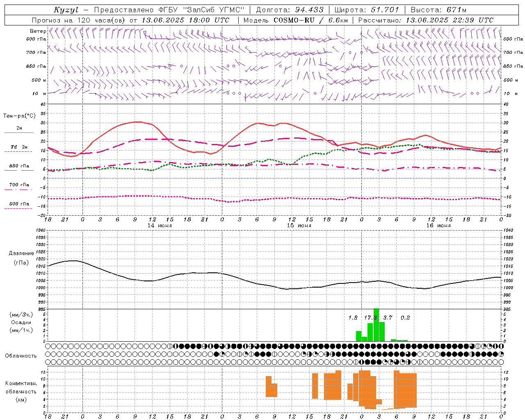Click the "(мм/3ч.)" precipitation unit label

tap(21, 315)
